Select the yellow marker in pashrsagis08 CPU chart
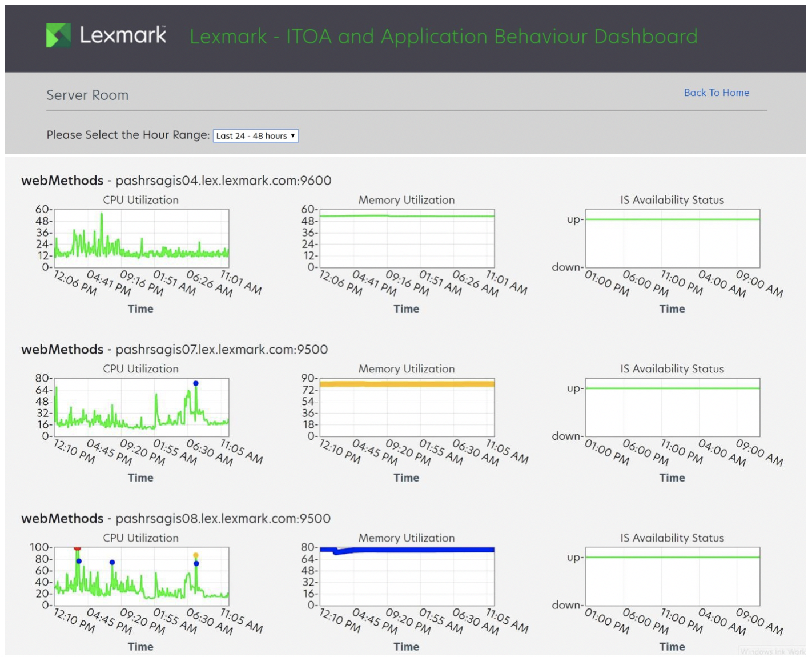 (x=195, y=555)
